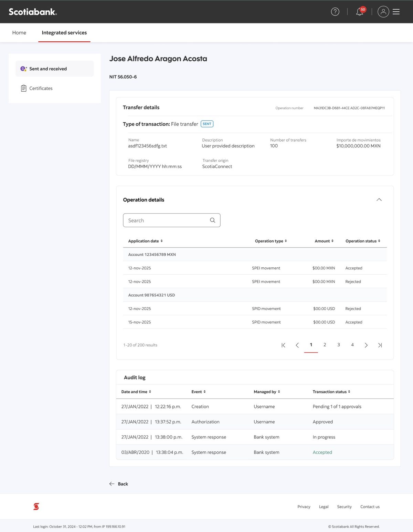
Task: Click the $10,000,000.00 MXN amount
Action: pyautogui.click(x=358, y=146)
